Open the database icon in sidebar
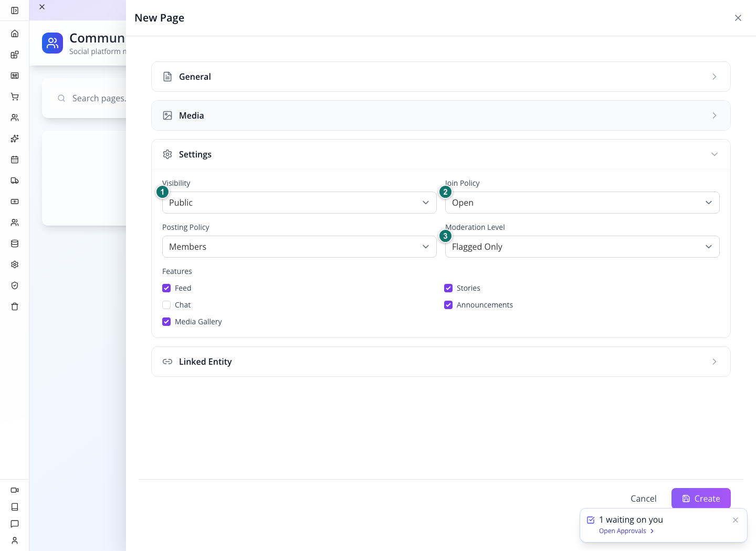 15,243
